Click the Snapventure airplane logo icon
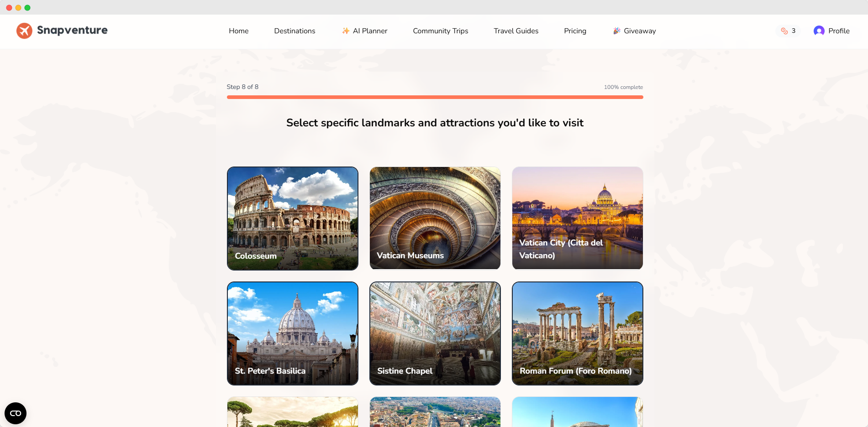The image size is (868, 427). (24, 31)
